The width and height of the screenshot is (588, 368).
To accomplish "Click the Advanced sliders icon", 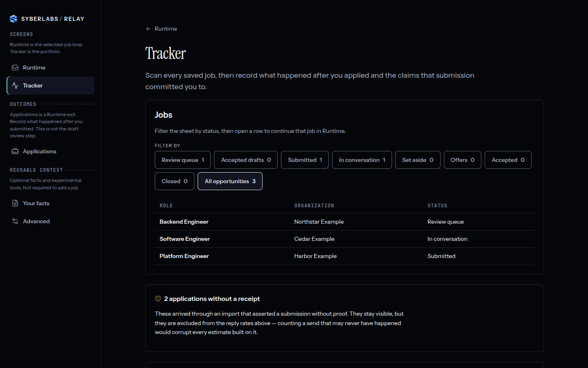I will tap(15, 221).
